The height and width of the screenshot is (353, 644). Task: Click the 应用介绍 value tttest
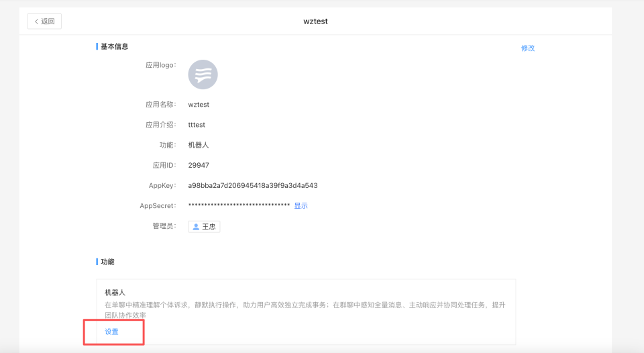[197, 125]
